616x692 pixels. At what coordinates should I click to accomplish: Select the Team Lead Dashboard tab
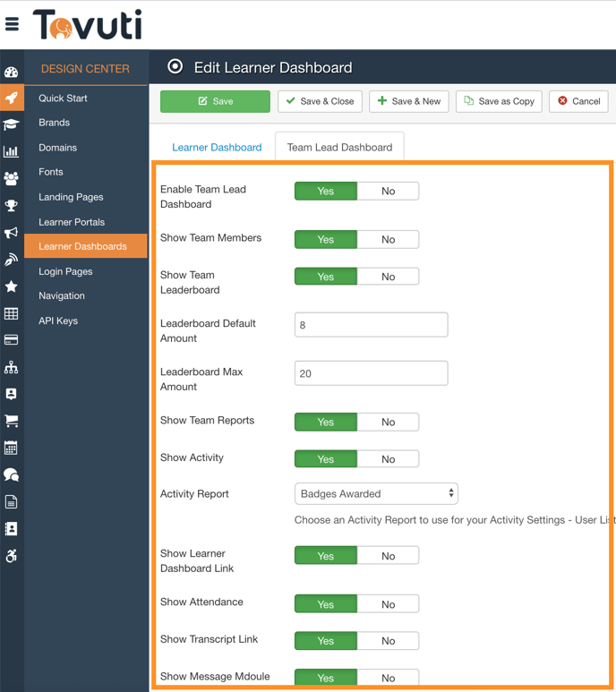pos(339,147)
